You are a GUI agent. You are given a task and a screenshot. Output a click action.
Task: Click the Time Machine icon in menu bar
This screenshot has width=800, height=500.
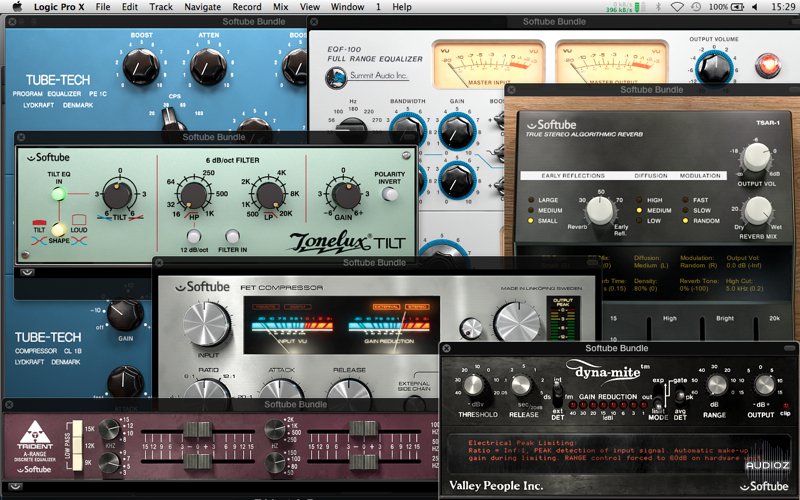tap(696, 7)
